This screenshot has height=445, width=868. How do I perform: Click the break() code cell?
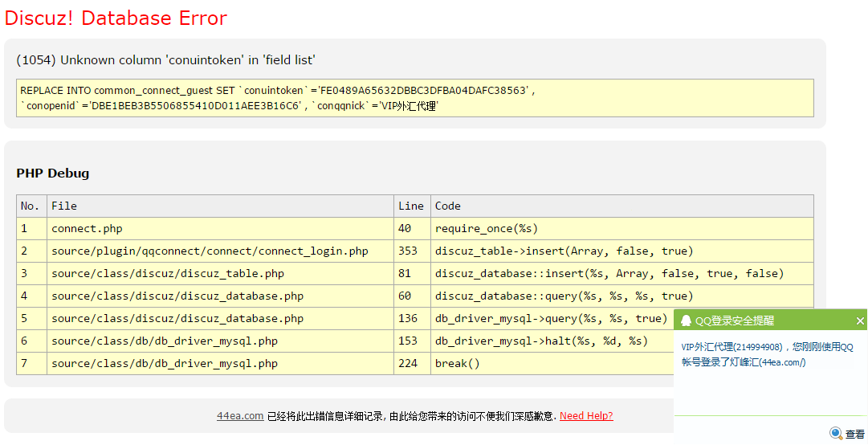[457, 363]
